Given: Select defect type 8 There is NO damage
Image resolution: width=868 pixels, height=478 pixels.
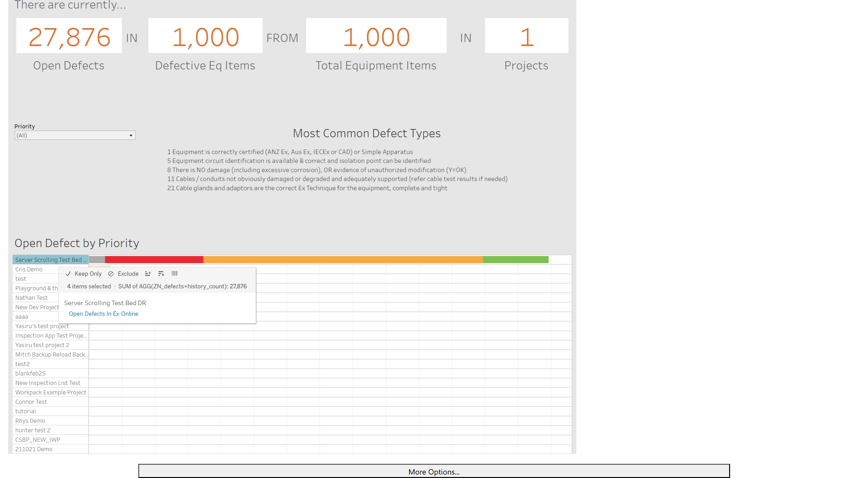Looking at the screenshot, I should 317,170.
